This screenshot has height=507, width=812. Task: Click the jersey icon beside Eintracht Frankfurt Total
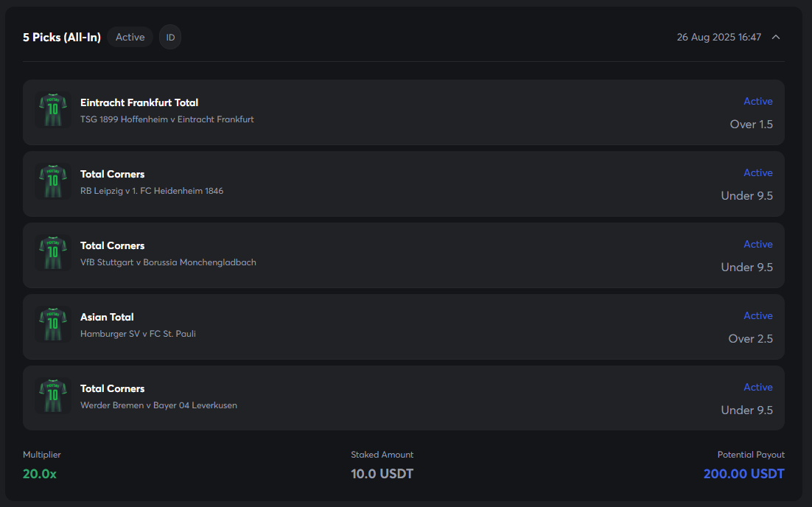pyautogui.click(x=52, y=110)
